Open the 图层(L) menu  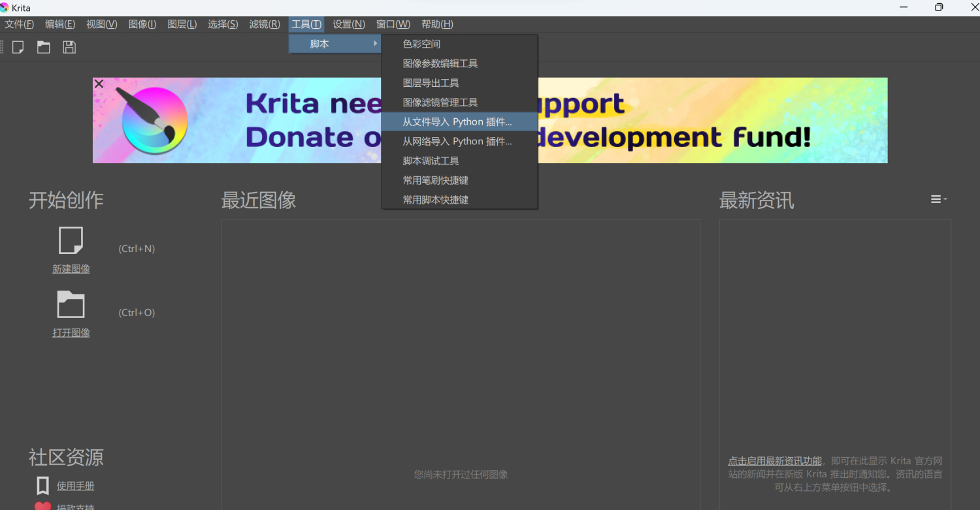[x=182, y=24]
